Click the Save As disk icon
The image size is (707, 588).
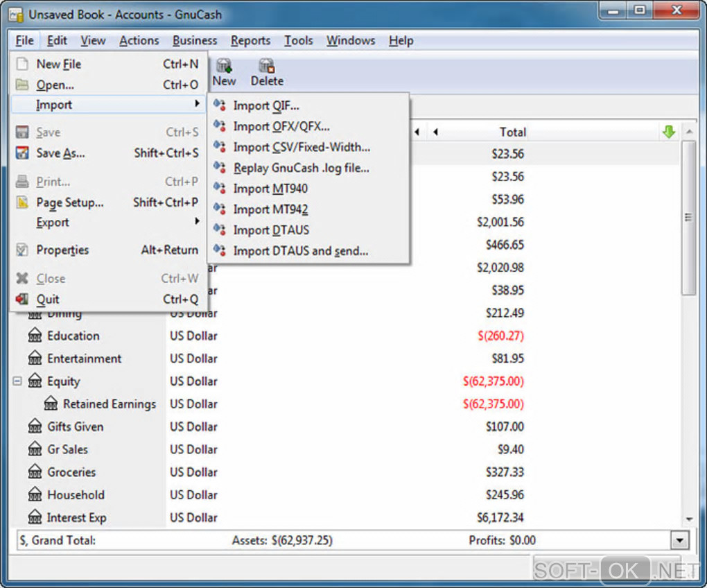(x=22, y=153)
